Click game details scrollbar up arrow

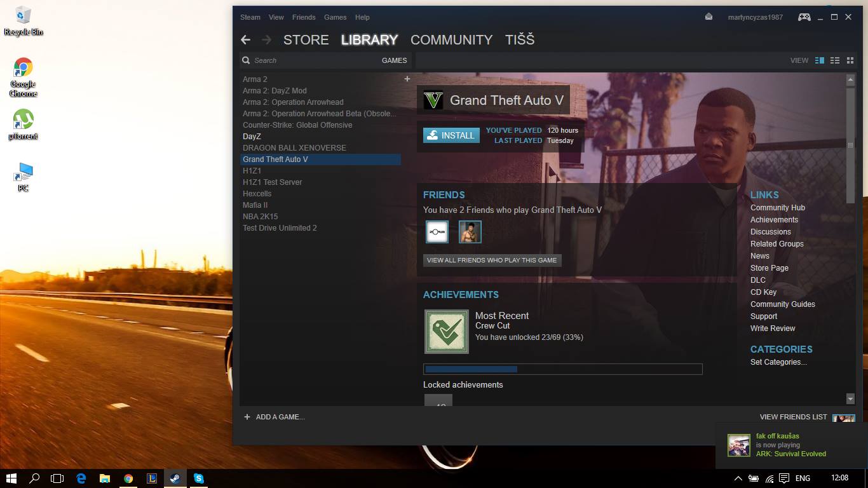click(x=850, y=79)
